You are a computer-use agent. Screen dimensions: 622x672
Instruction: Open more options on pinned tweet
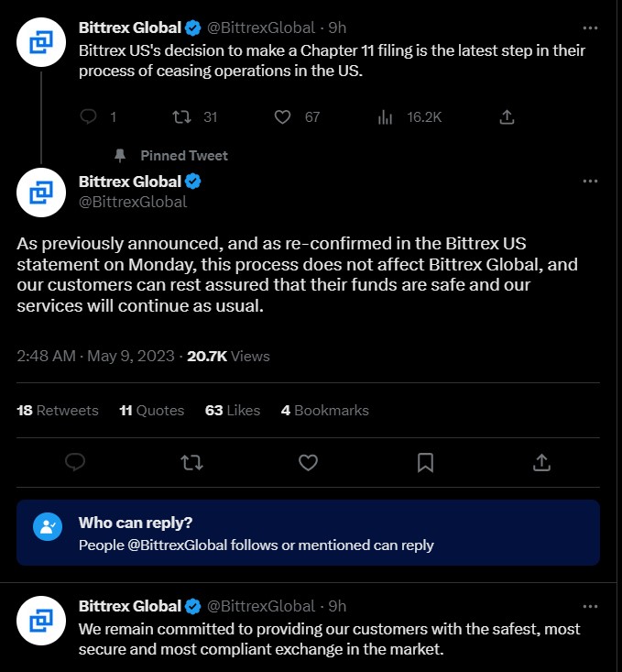pos(590,182)
